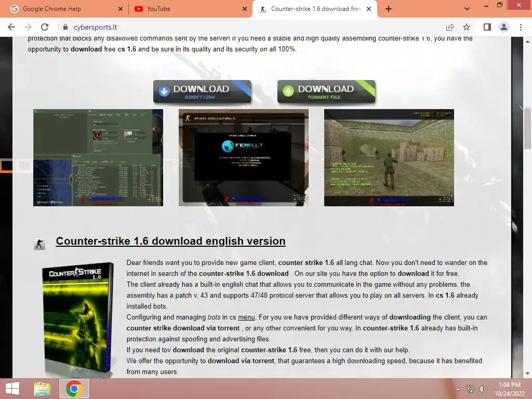Open a new browser tab
The image size is (532, 399).
389,9
